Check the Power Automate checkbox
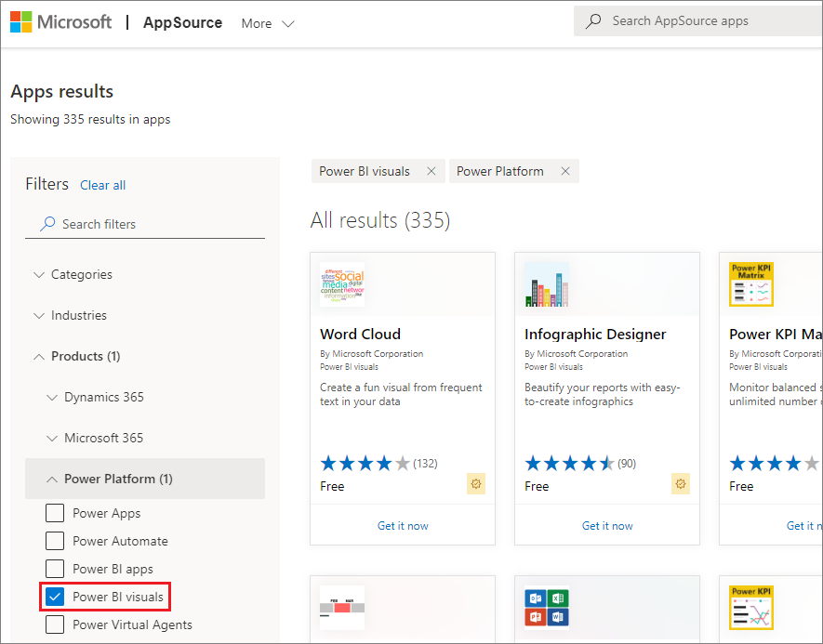The height and width of the screenshot is (644, 823). 55,541
